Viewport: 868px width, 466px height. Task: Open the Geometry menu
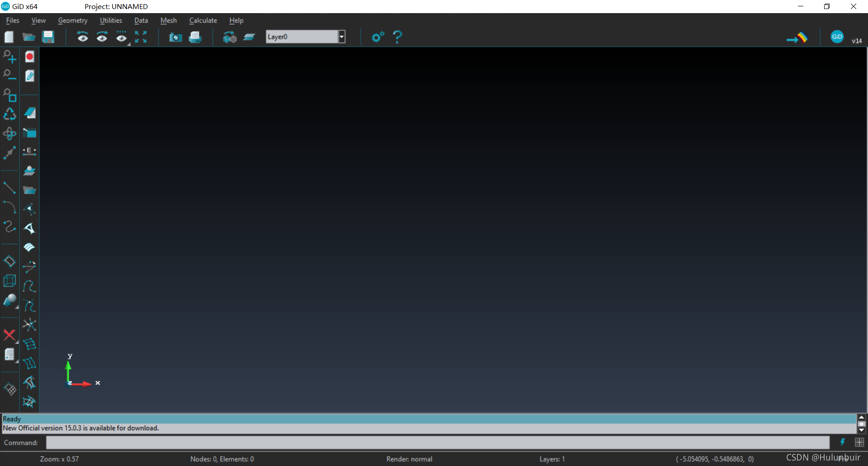coord(73,20)
